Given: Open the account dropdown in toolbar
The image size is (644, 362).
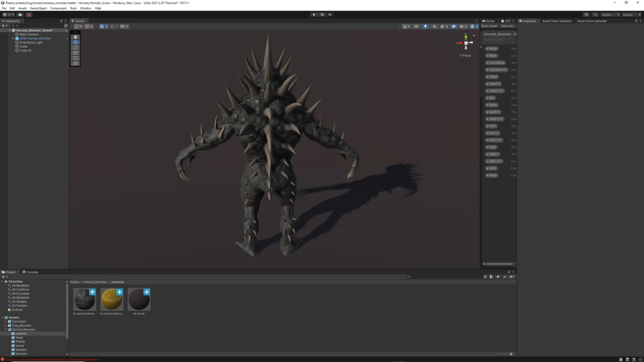Looking at the screenshot, I should point(8,14).
